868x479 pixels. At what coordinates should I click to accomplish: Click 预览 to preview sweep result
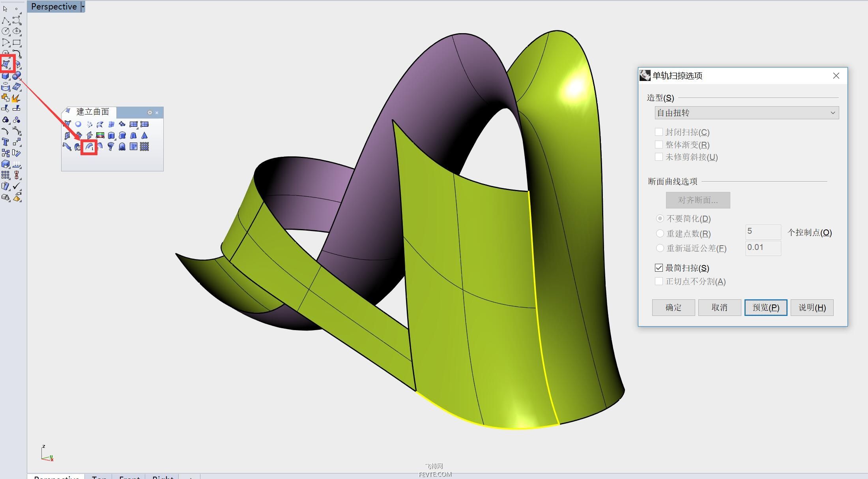click(764, 307)
